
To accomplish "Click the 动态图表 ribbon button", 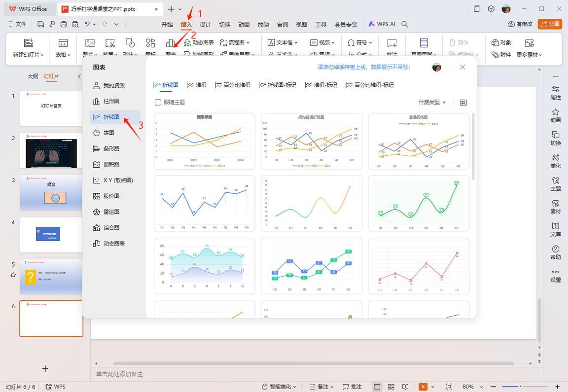I will click(199, 42).
